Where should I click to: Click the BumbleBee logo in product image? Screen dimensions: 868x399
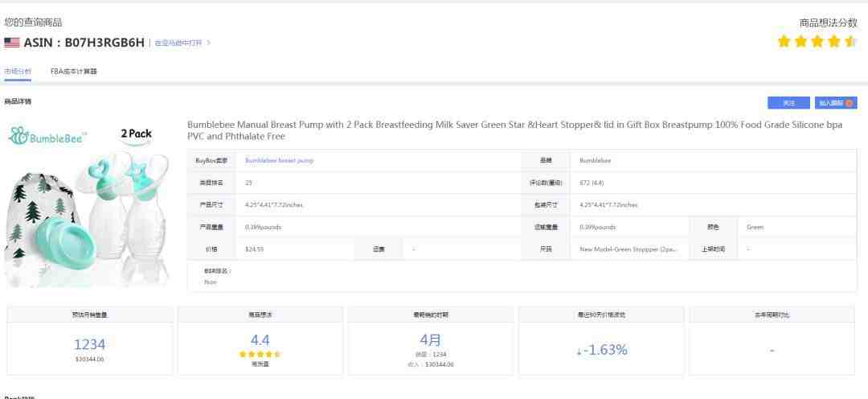click(47, 135)
